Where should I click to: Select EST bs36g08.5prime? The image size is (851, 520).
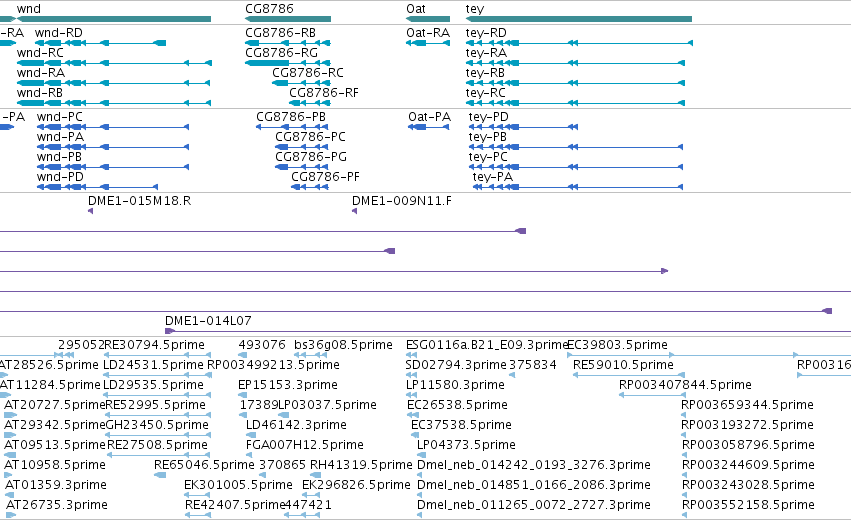click(x=343, y=345)
